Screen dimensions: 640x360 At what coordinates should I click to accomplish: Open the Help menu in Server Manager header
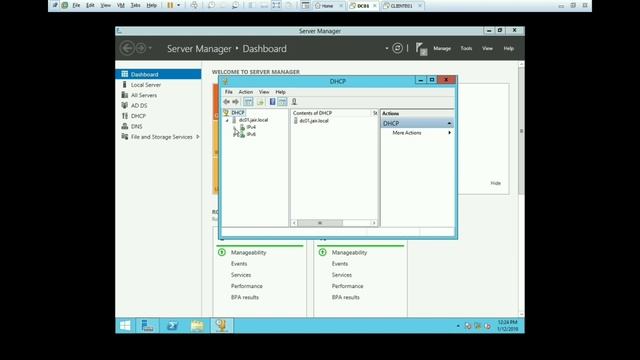coord(509,49)
